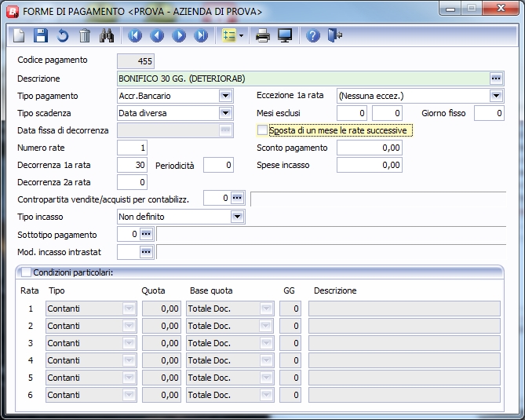Image resolution: width=525 pixels, height=420 pixels.
Task: Expand the Tipo incasso dropdown
Action: (x=237, y=217)
